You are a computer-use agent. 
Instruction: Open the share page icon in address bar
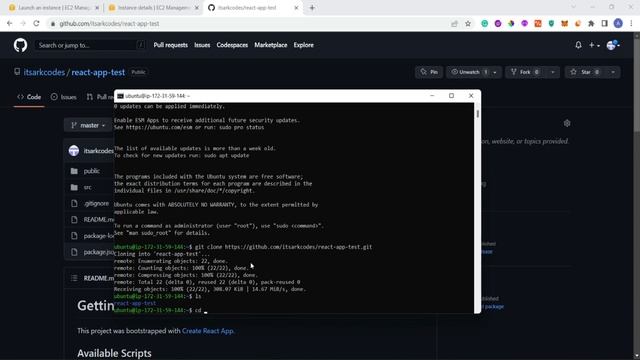click(454, 24)
